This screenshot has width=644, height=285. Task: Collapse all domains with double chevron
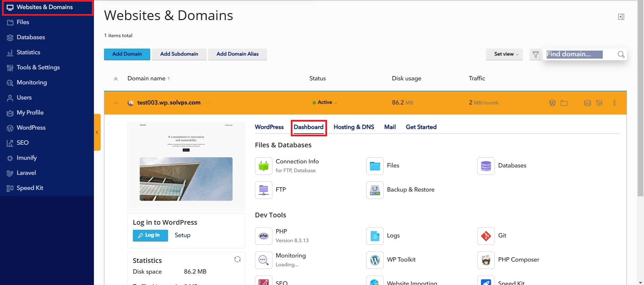(116, 79)
